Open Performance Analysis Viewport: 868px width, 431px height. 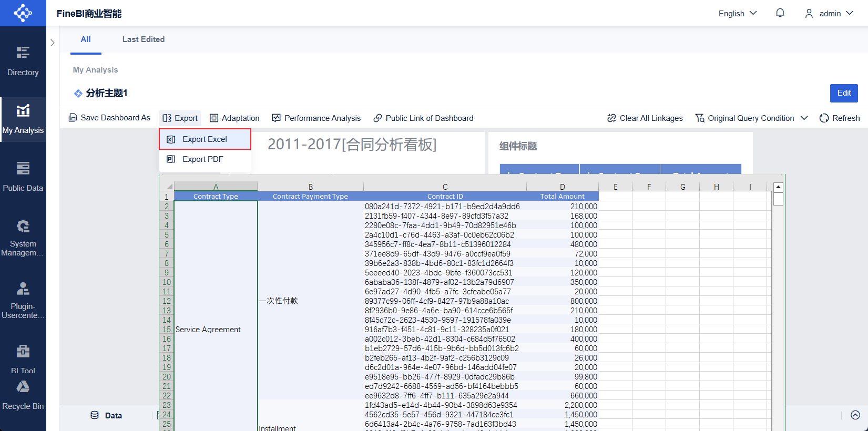pyautogui.click(x=316, y=118)
